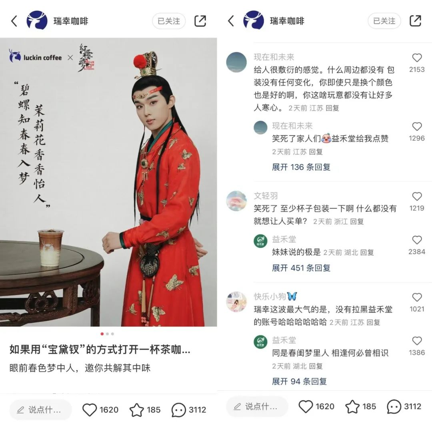Screen dimensions: 432x422
Task: Toggle like heart on left panel post with 1620
Action: point(89,410)
